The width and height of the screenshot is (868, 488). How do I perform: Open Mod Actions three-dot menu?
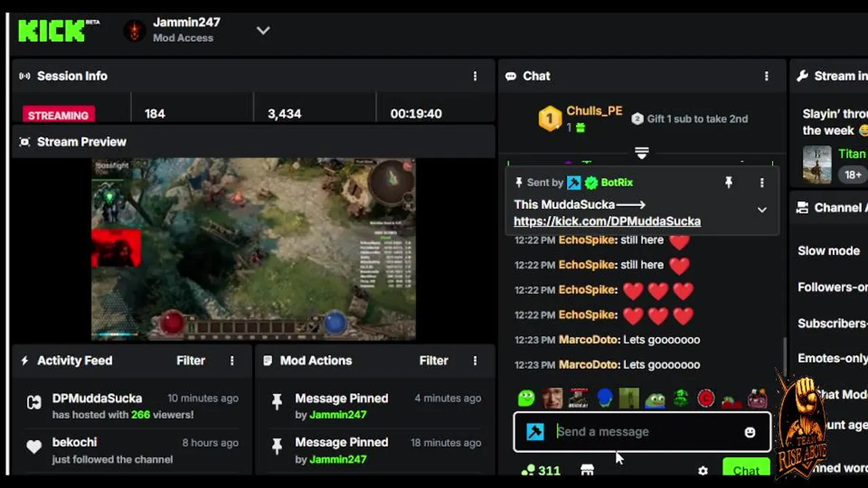(475, 361)
